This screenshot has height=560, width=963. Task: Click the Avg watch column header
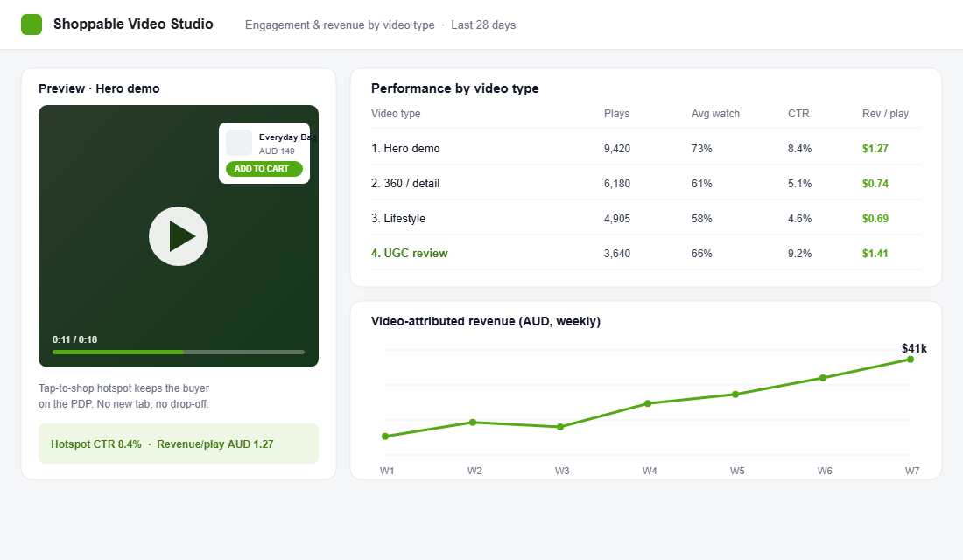[x=715, y=114]
